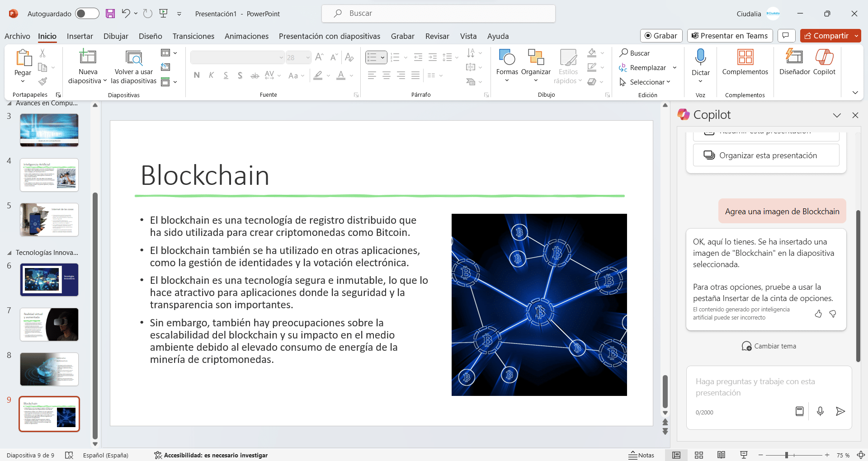Image resolution: width=868 pixels, height=461 pixels.
Task: Toggle the Notas pane
Action: coord(642,455)
